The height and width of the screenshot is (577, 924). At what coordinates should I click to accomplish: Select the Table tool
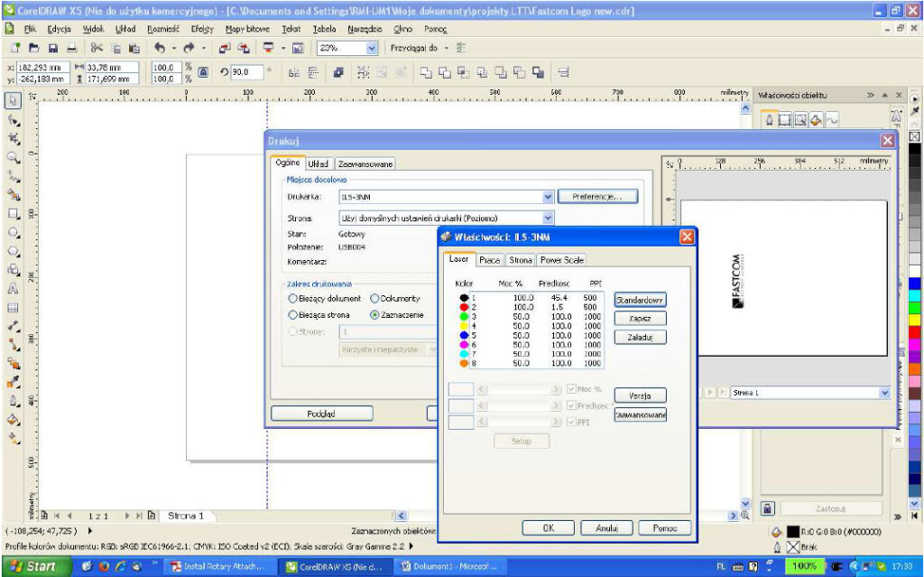(x=14, y=308)
